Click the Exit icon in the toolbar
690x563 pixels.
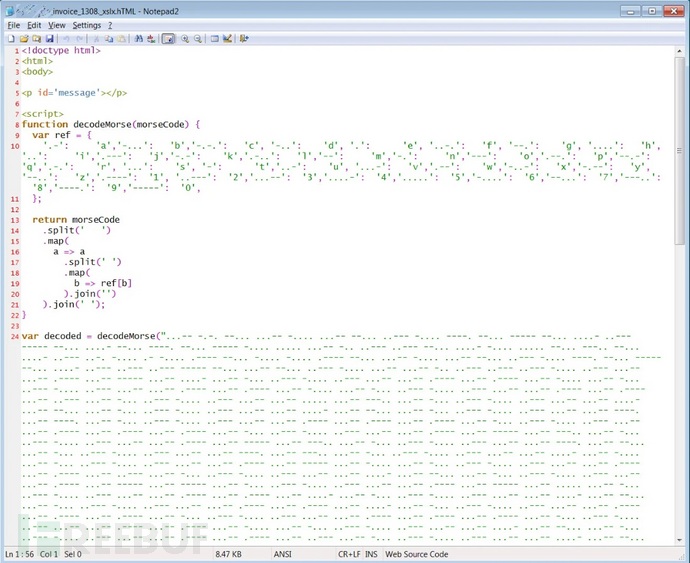(x=244, y=38)
